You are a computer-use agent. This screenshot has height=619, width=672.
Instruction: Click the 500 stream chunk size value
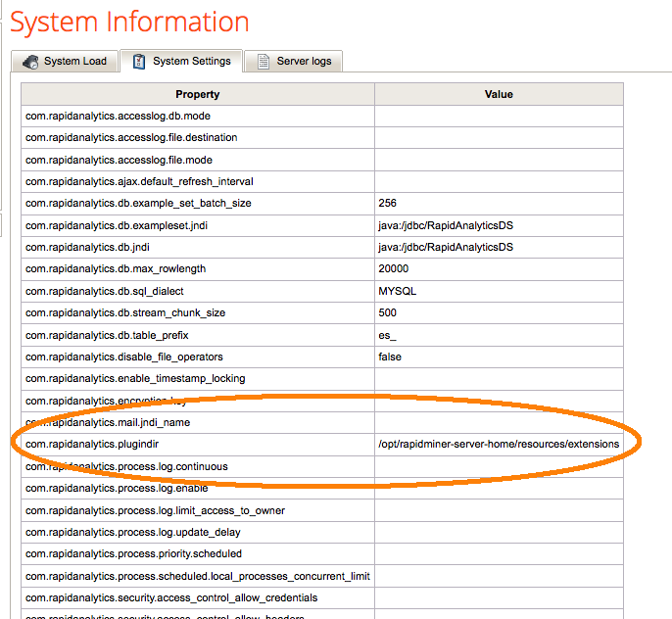[387, 313]
